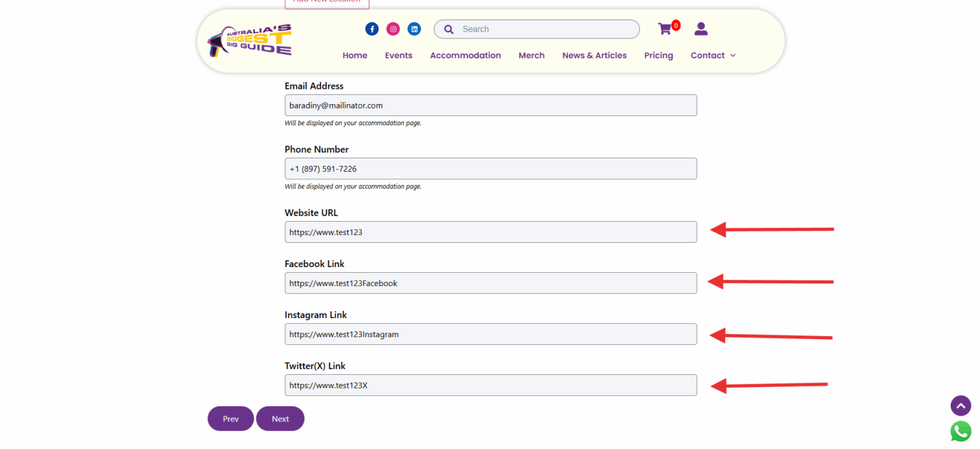
Task: Click inside the Website URL field
Action: click(490, 232)
